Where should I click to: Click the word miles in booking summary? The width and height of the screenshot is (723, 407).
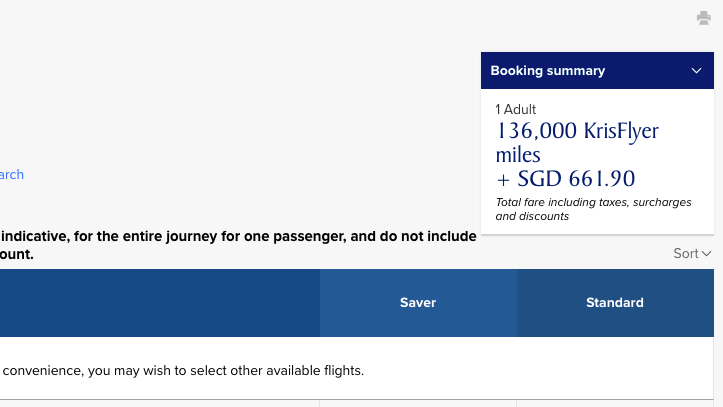point(518,156)
